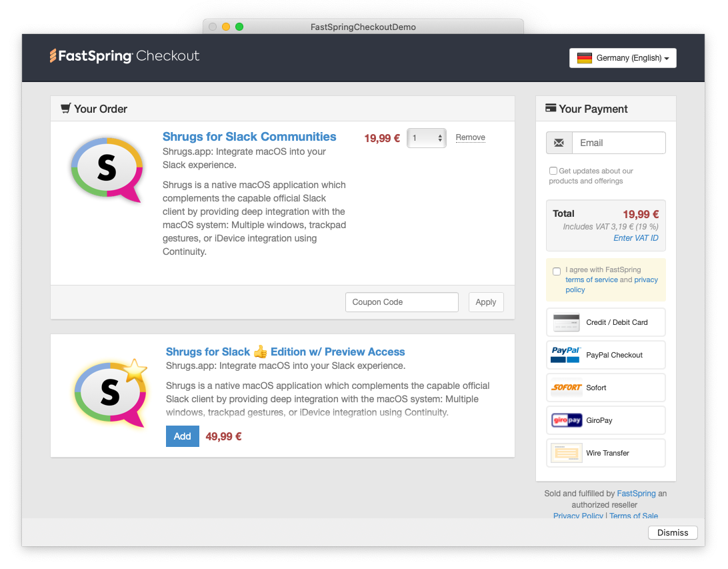Click the Enter VAT ID link

635,238
